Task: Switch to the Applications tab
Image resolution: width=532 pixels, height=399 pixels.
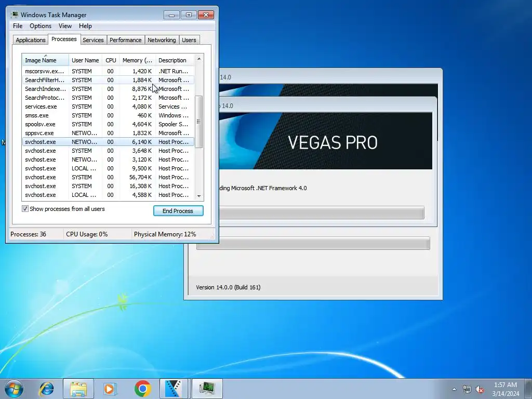Action: [31, 39]
